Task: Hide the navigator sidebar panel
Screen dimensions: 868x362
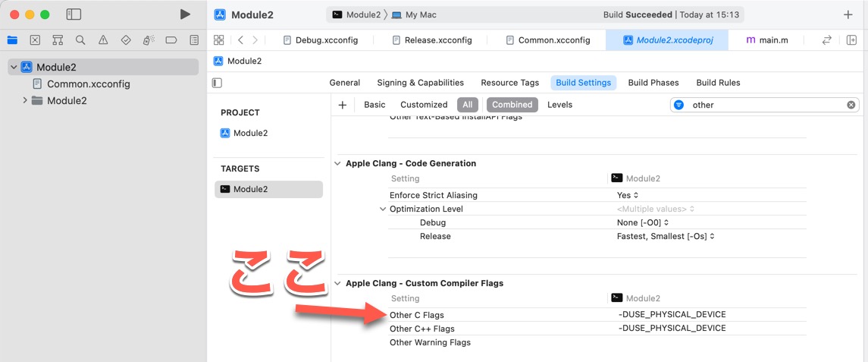Action: (x=74, y=15)
